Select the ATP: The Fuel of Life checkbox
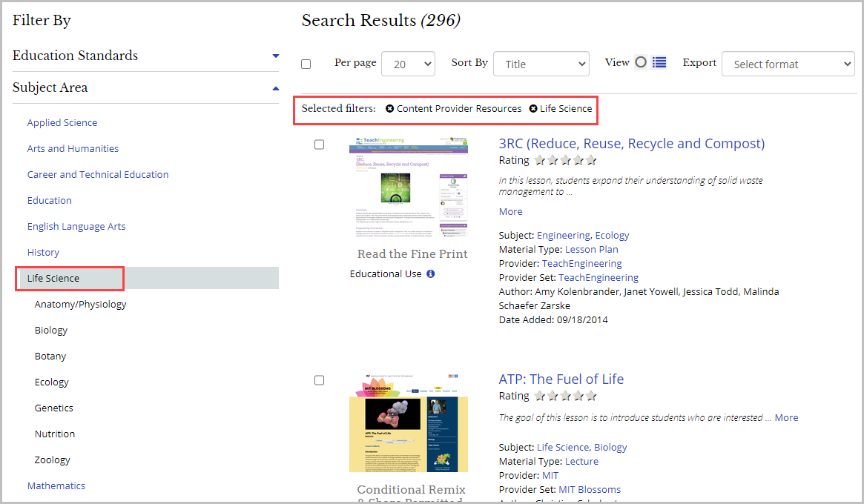 (x=319, y=380)
